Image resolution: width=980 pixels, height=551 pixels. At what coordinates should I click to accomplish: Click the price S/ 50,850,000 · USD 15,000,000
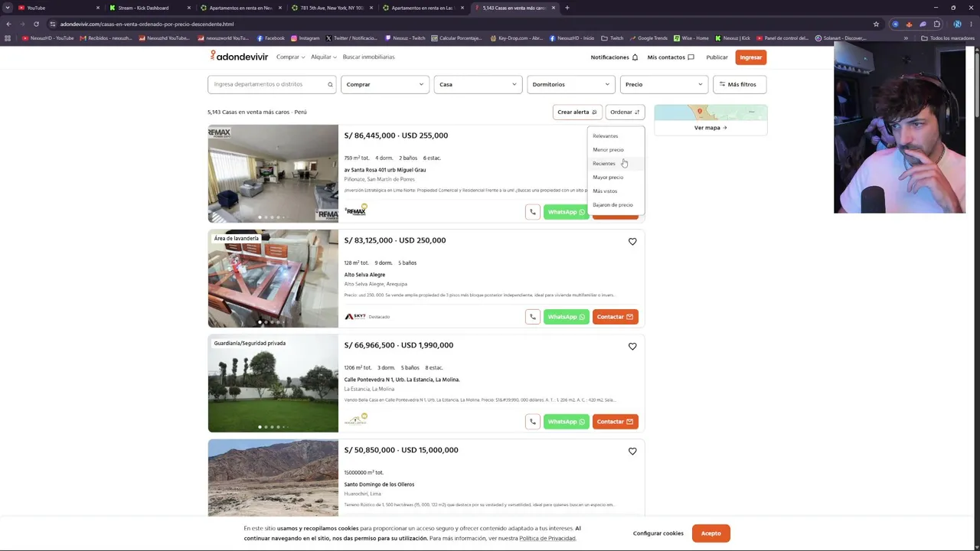pos(401,450)
